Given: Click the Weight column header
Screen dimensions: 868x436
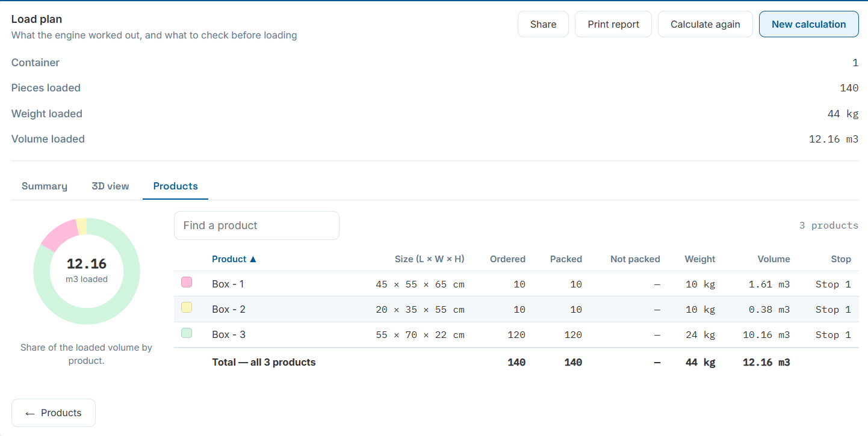Looking at the screenshot, I should click(700, 259).
